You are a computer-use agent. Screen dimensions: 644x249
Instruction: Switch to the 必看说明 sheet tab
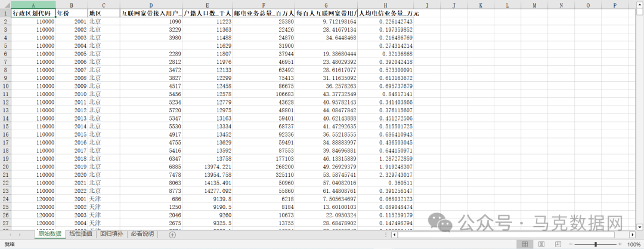[x=143, y=234]
